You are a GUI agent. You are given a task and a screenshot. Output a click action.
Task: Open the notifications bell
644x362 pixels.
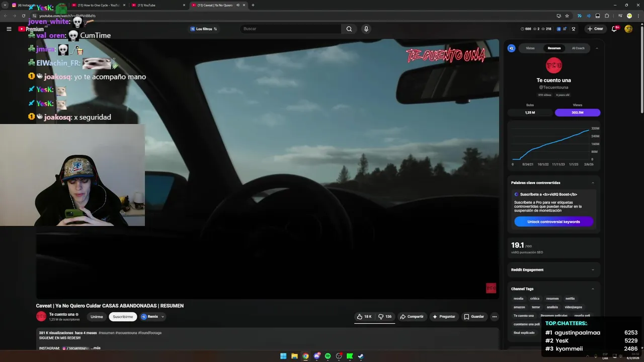[614, 29]
